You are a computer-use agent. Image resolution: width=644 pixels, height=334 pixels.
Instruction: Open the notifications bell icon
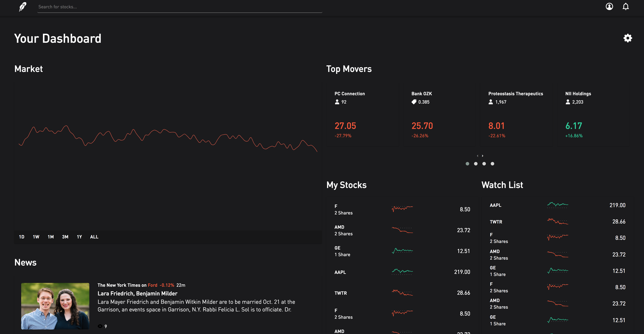pos(626,6)
